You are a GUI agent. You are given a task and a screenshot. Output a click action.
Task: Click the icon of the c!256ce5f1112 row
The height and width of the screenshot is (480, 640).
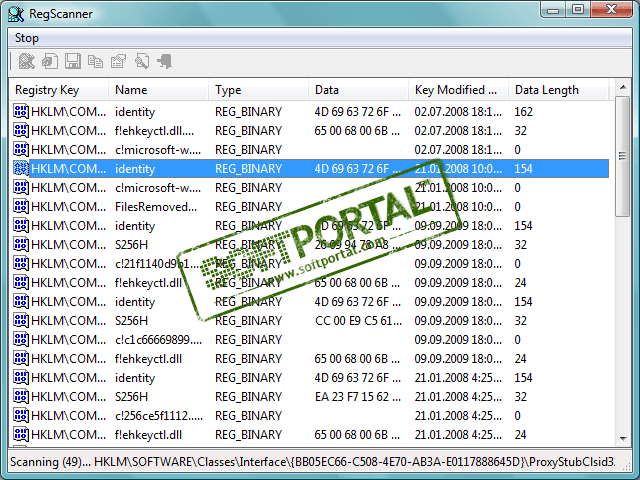(21, 416)
